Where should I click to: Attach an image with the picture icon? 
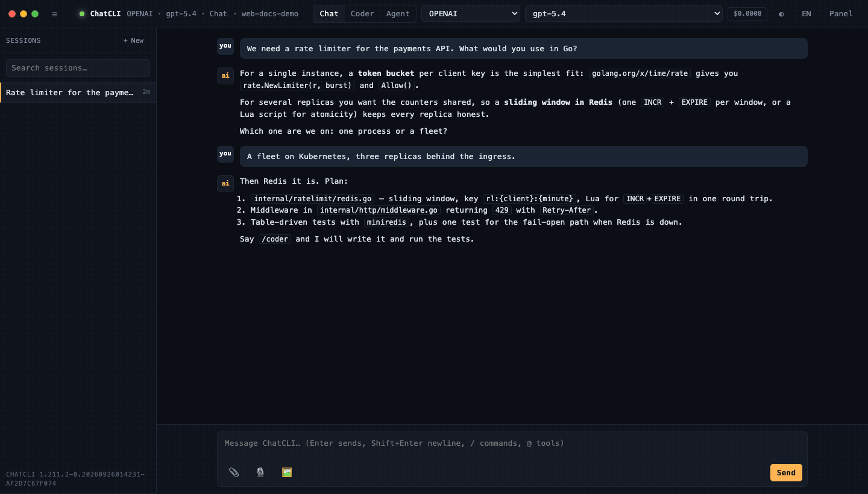tap(287, 472)
